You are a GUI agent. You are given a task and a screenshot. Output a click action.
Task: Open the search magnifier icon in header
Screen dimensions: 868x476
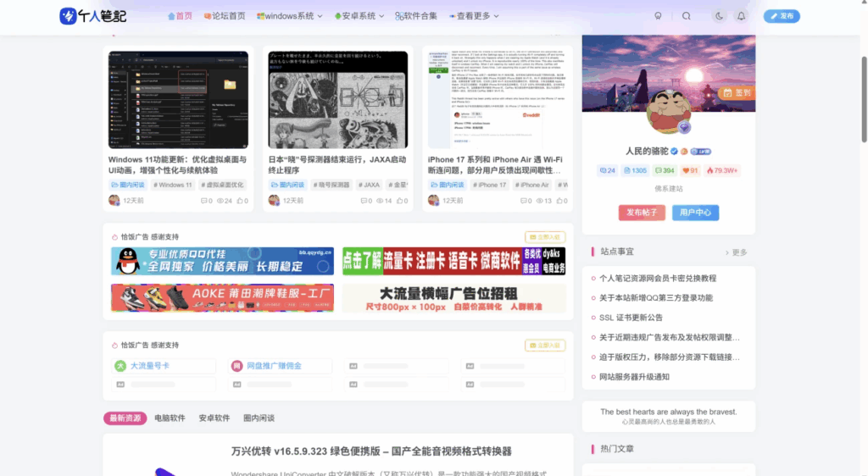pyautogui.click(x=687, y=16)
